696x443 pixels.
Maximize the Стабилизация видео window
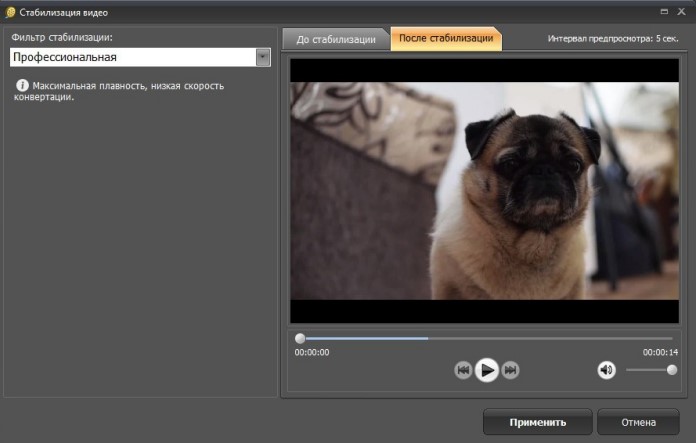coord(663,11)
